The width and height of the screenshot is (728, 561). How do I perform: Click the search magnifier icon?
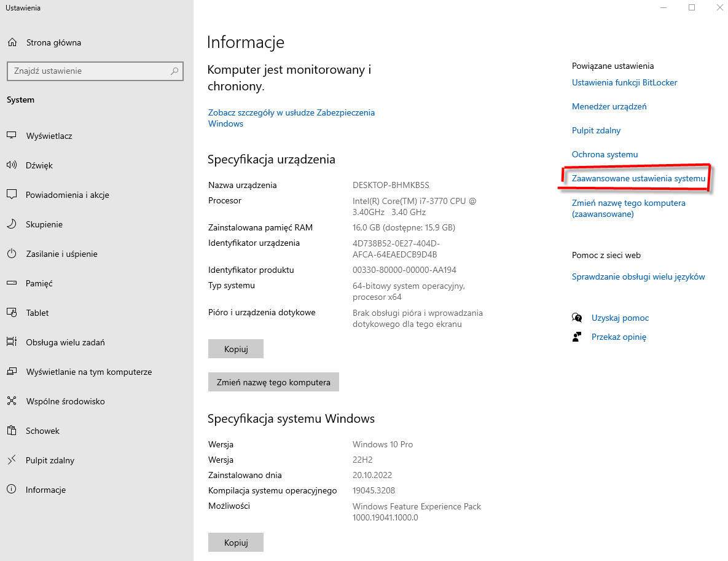pyautogui.click(x=175, y=71)
